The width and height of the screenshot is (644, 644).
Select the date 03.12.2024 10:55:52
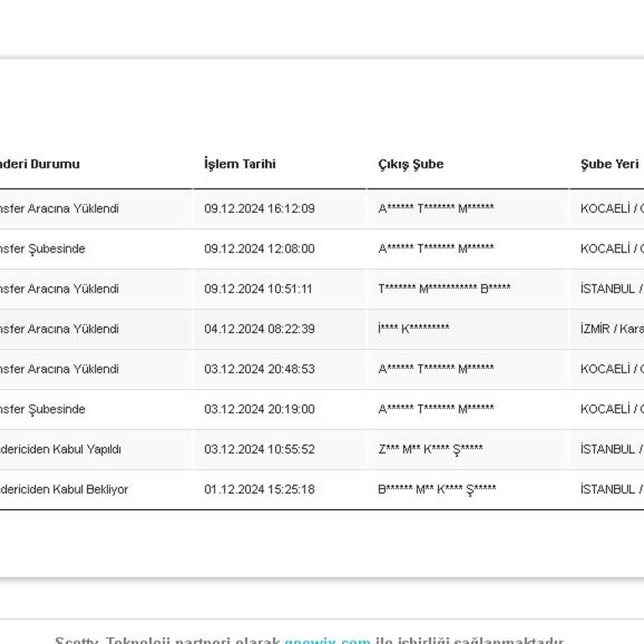point(260,449)
